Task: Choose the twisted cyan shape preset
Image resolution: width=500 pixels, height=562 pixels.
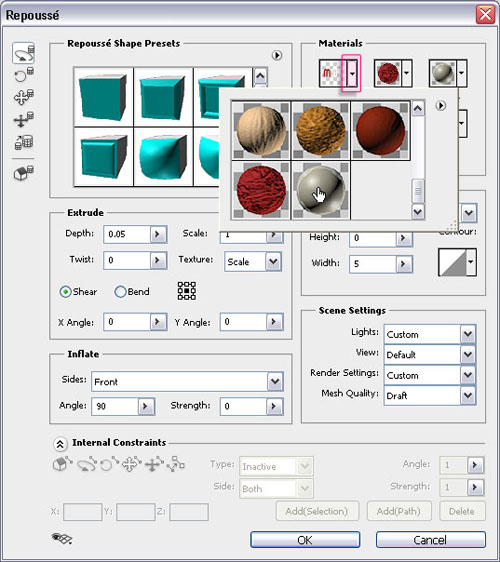Action: pyautogui.click(x=163, y=157)
